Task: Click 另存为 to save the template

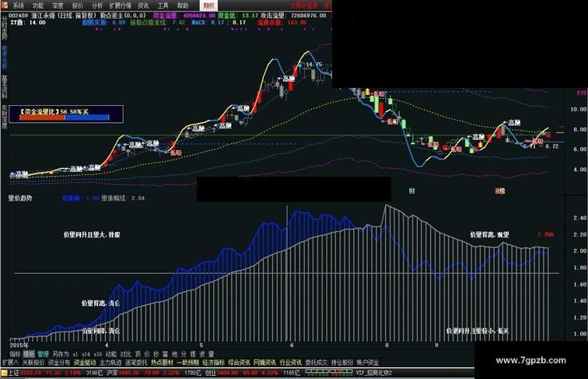Action: [x=61, y=354]
